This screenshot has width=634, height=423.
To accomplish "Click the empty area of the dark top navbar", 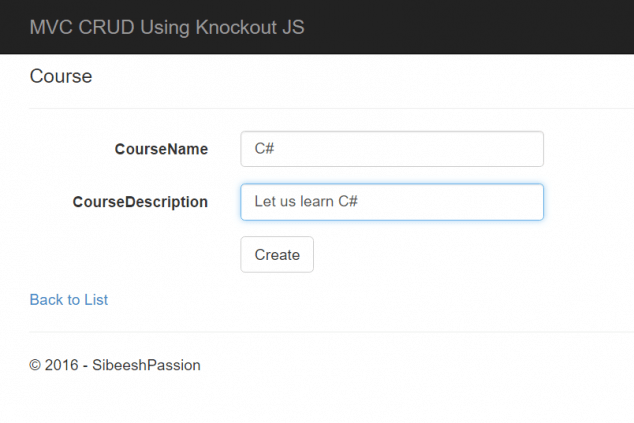I will tap(480, 27).
